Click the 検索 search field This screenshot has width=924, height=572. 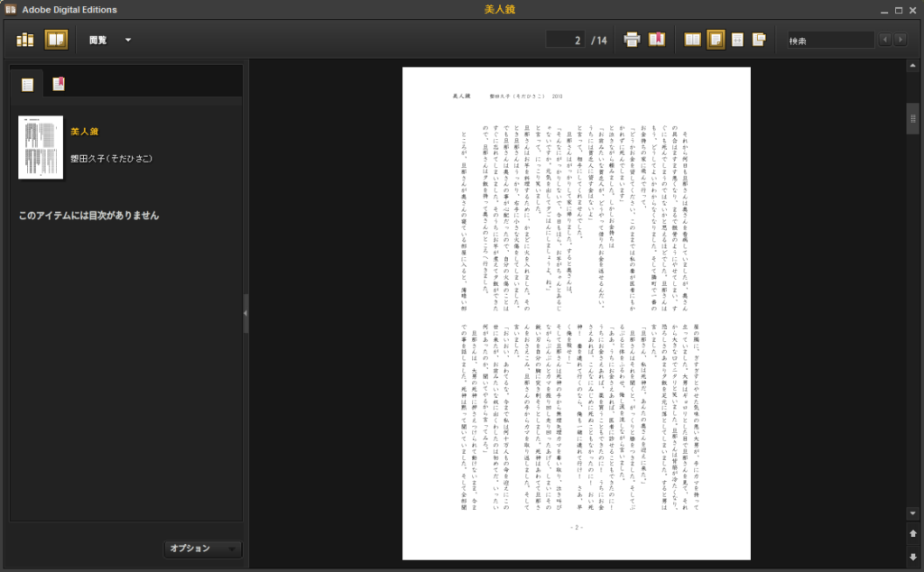pyautogui.click(x=828, y=40)
